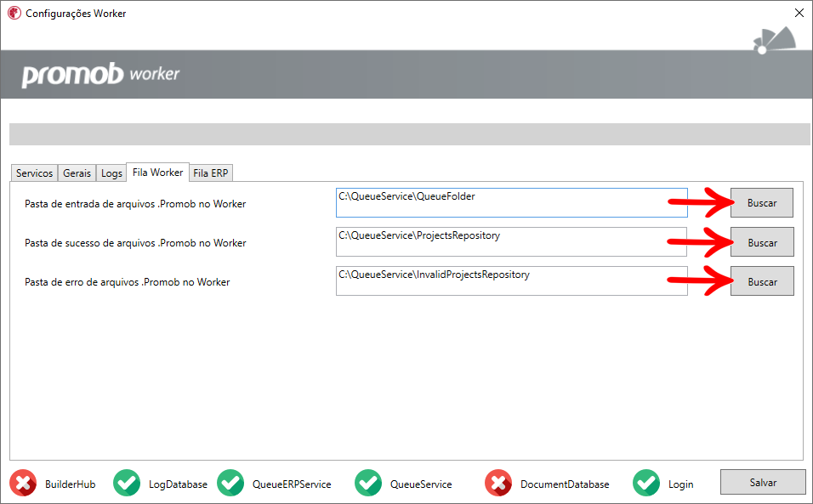This screenshot has height=504, width=813.
Task: Click the LogDatabase green check icon
Action: pyautogui.click(x=127, y=483)
